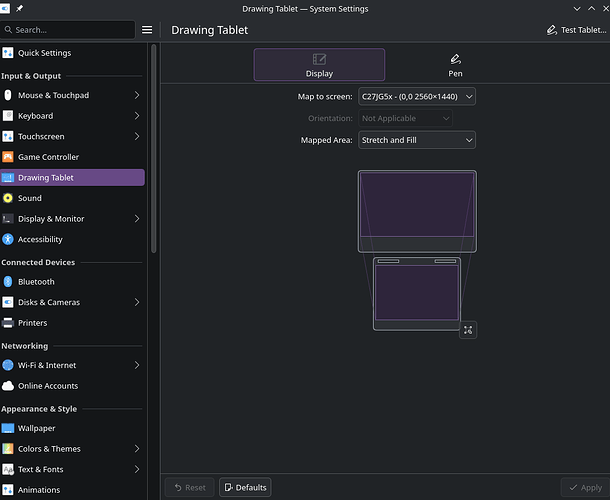Click the Accessibility icon in sidebar

coord(8,239)
